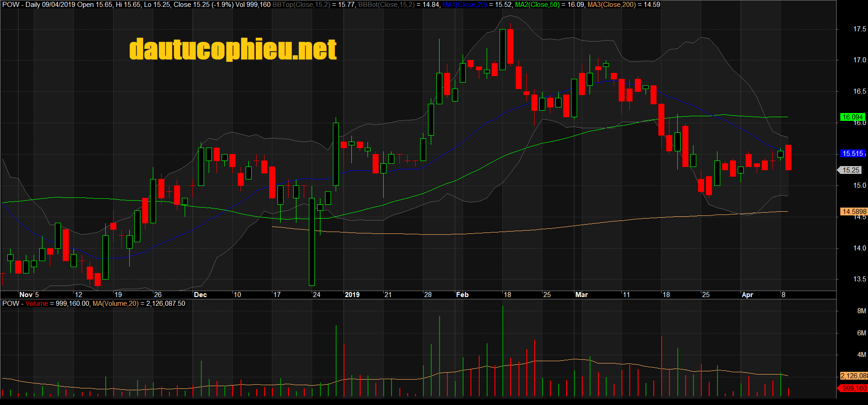Click the orange 14.5898 MA3 price tag
The image size is (868, 405).
(854, 212)
